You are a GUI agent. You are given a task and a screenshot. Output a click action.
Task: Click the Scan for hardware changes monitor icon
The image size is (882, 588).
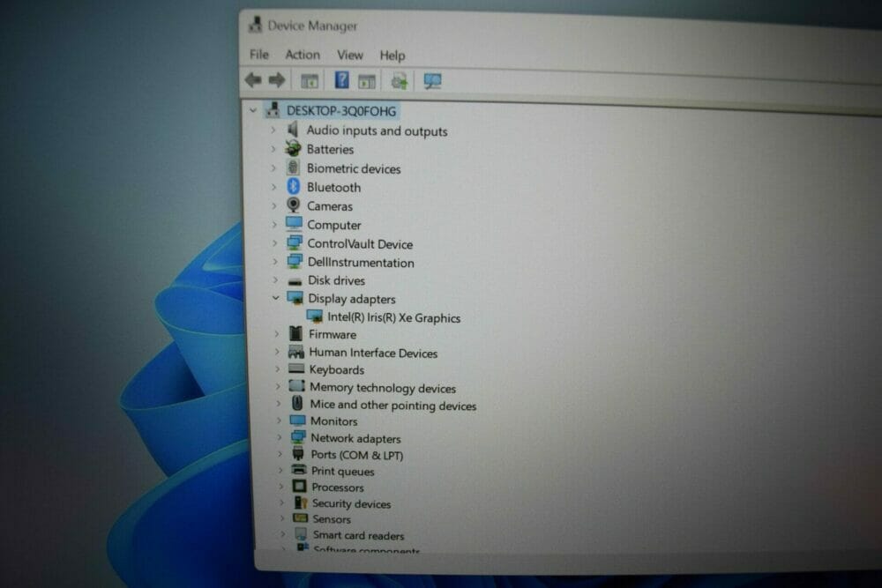click(432, 81)
